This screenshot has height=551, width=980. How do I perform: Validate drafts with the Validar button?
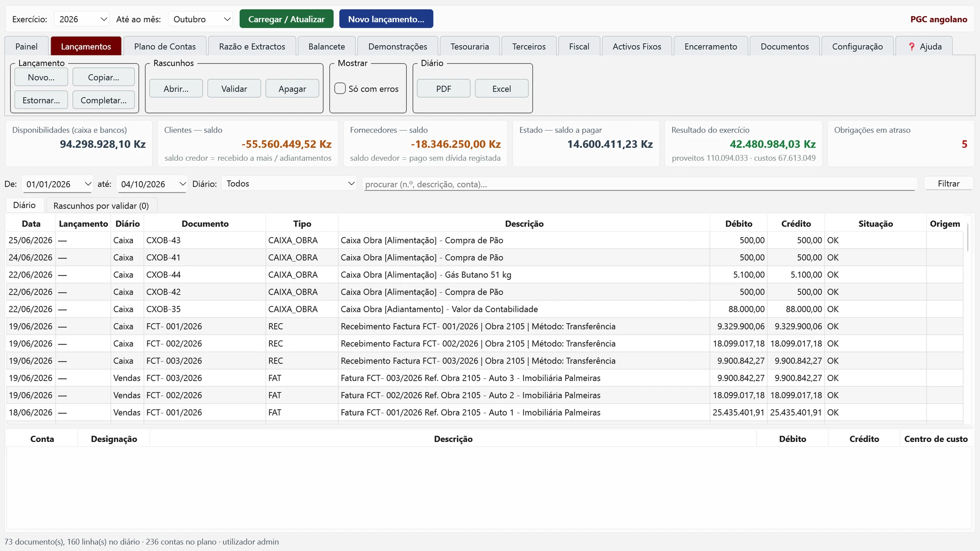coord(234,88)
